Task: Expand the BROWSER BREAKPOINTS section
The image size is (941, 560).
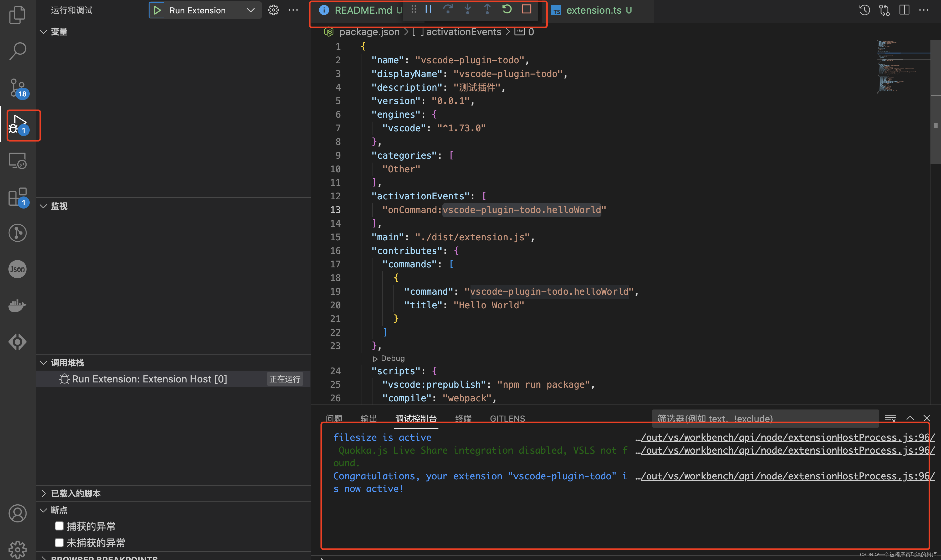Action: coord(43,557)
